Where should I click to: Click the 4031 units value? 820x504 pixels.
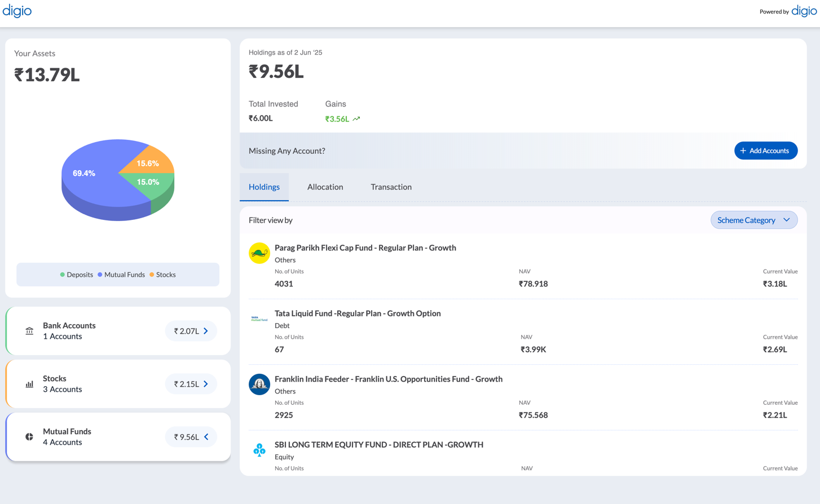click(284, 284)
